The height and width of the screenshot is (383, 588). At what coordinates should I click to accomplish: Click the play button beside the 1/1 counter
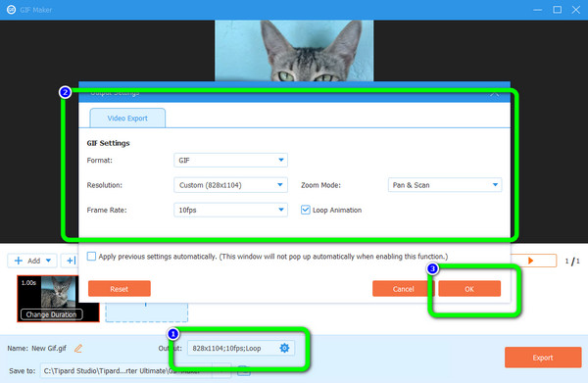530,261
